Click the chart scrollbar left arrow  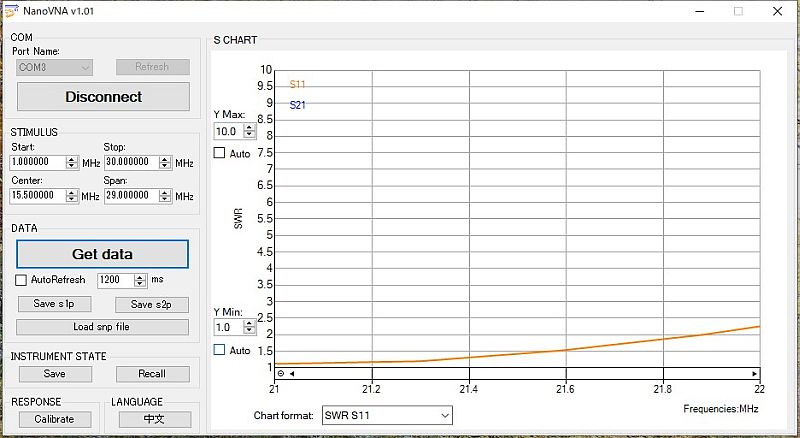coord(292,373)
